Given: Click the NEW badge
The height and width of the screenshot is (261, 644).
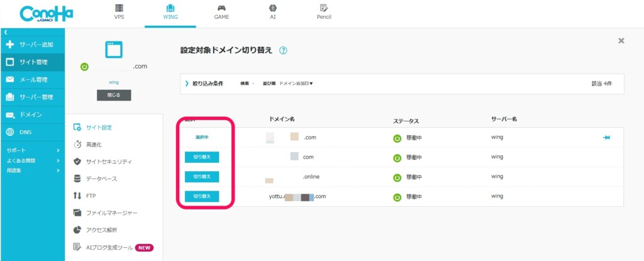Looking at the screenshot, I should point(144,248).
